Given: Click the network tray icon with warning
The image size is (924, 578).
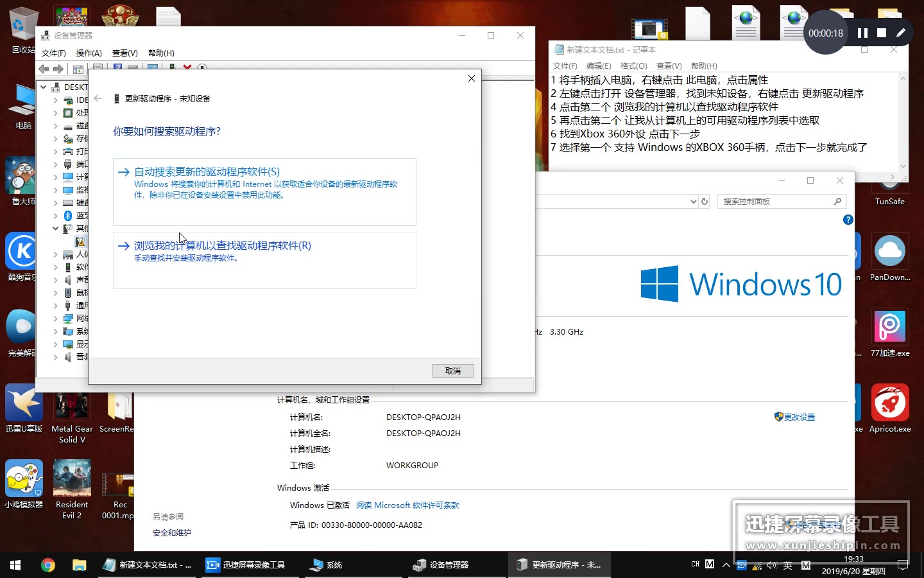Looking at the screenshot, I should pyautogui.click(x=757, y=565).
